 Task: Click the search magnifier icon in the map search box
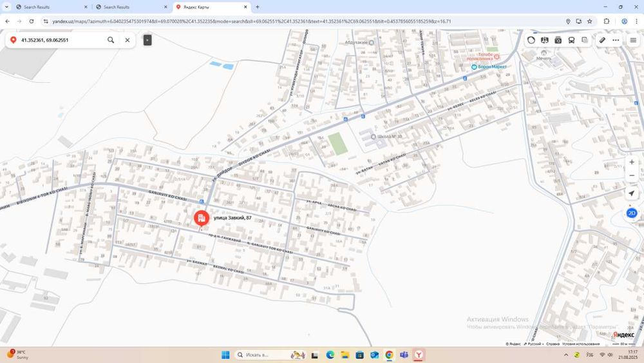tap(111, 40)
